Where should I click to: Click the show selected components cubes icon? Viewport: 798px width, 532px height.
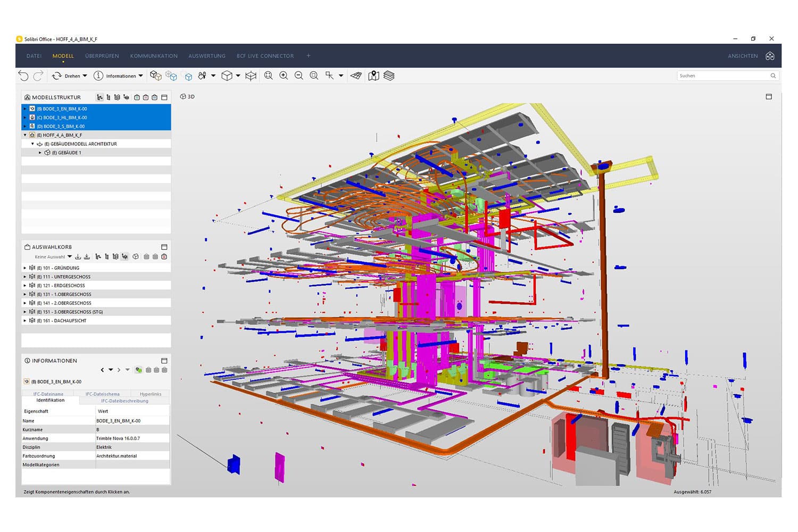[x=155, y=76]
